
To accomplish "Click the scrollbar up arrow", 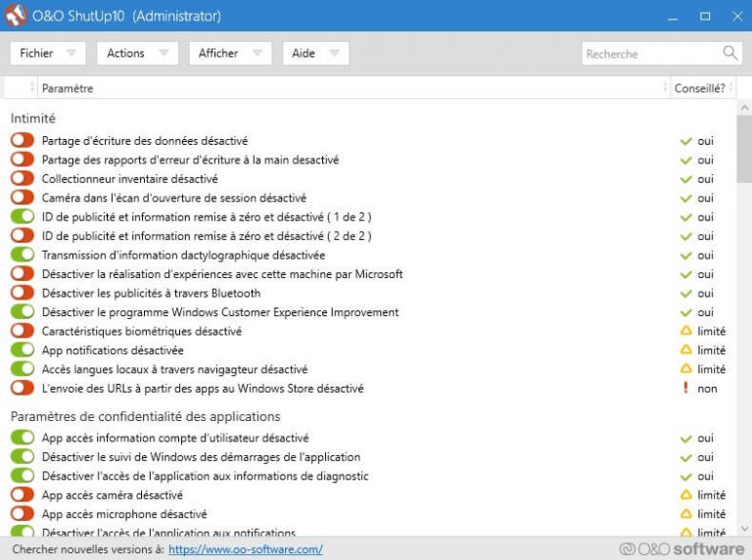I will click(x=744, y=108).
